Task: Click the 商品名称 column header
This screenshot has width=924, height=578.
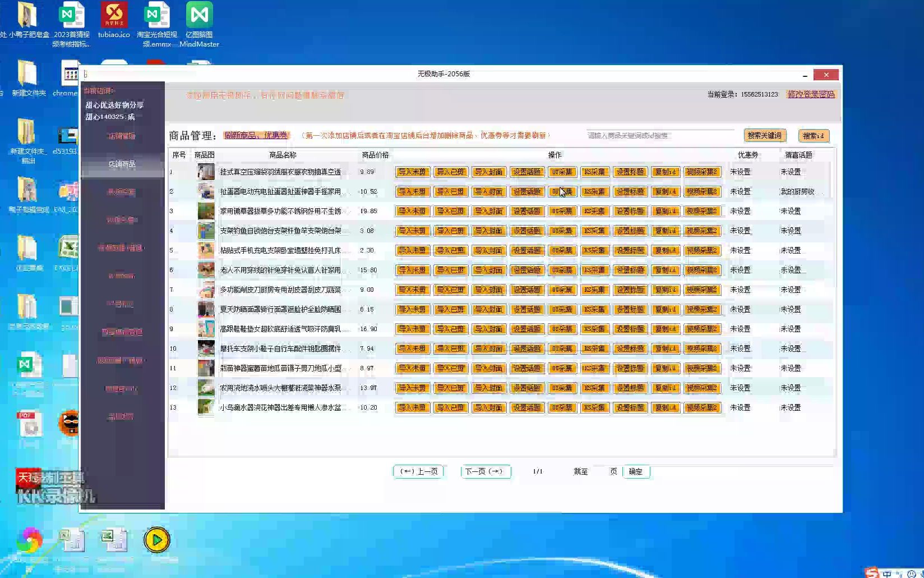Action: pyautogui.click(x=283, y=155)
